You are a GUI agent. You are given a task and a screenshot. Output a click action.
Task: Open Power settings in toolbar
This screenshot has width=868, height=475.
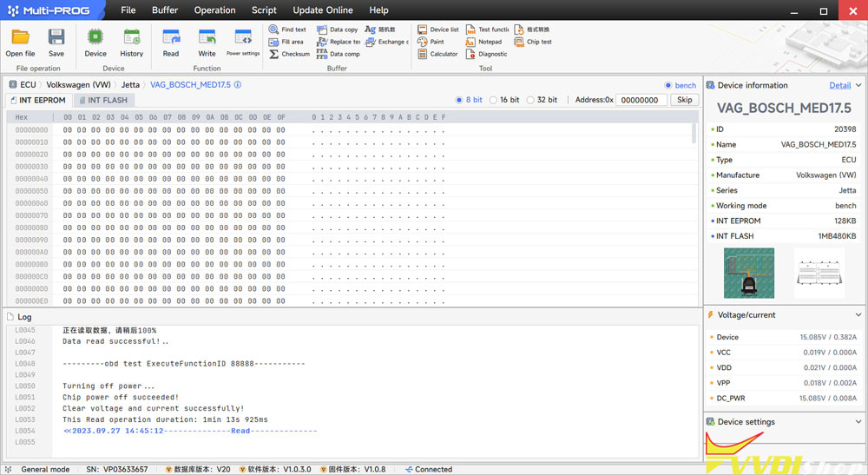click(243, 38)
